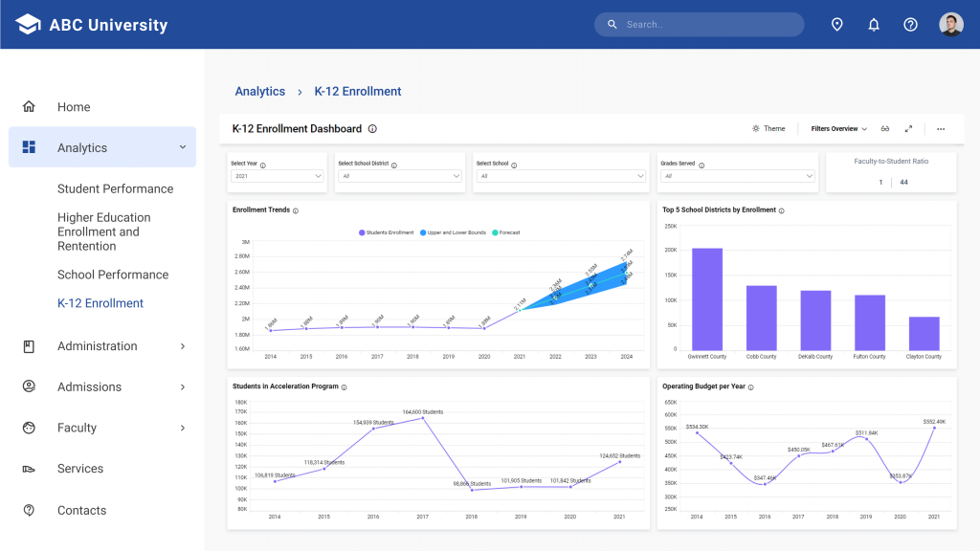Open the Select Year dropdown

point(277,177)
